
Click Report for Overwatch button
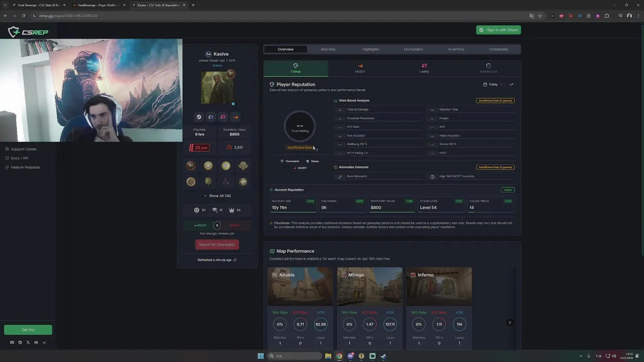(x=217, y=244)
